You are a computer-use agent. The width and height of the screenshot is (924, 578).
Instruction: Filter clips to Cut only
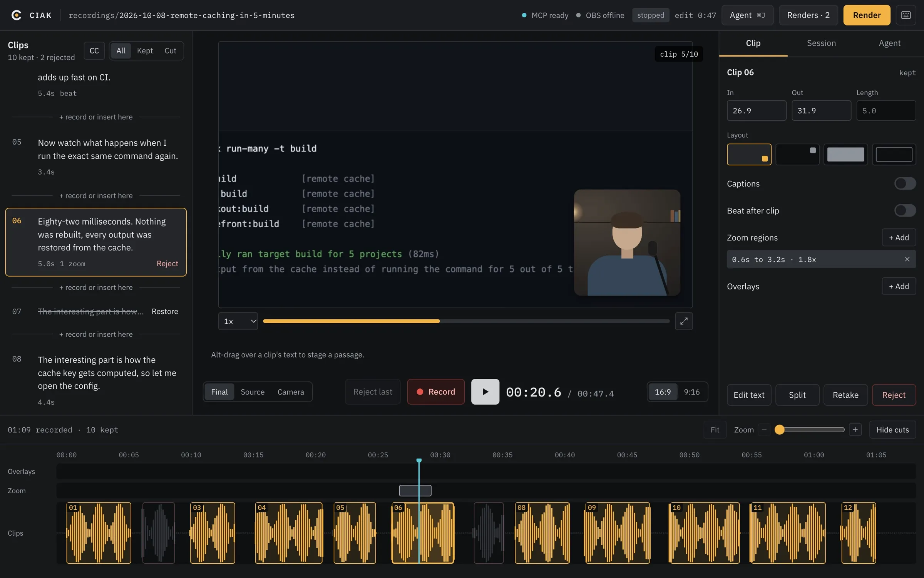[x=170, y=50]
